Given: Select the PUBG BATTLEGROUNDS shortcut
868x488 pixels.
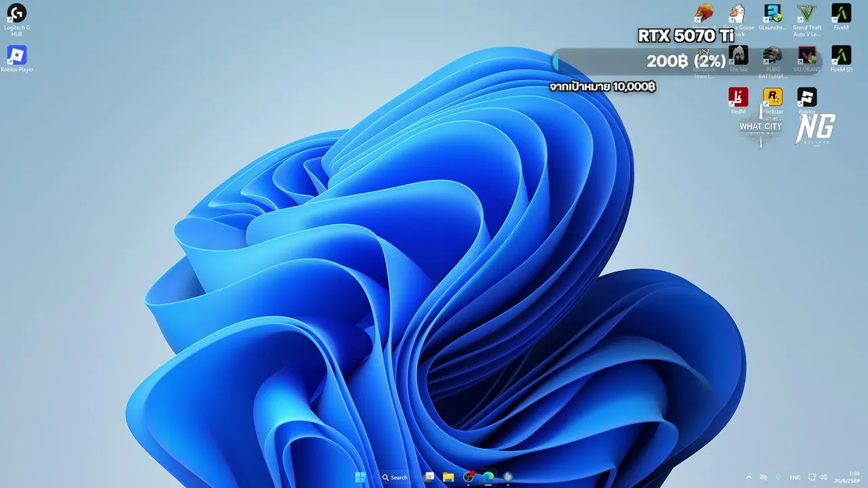Looking at the screenshot, I should click(x=772, y=62).
